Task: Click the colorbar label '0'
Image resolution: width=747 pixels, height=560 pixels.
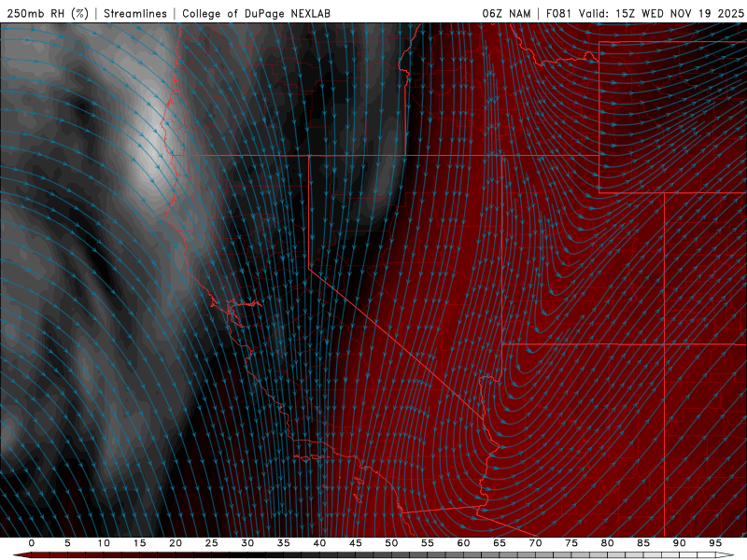Action: 32,543
